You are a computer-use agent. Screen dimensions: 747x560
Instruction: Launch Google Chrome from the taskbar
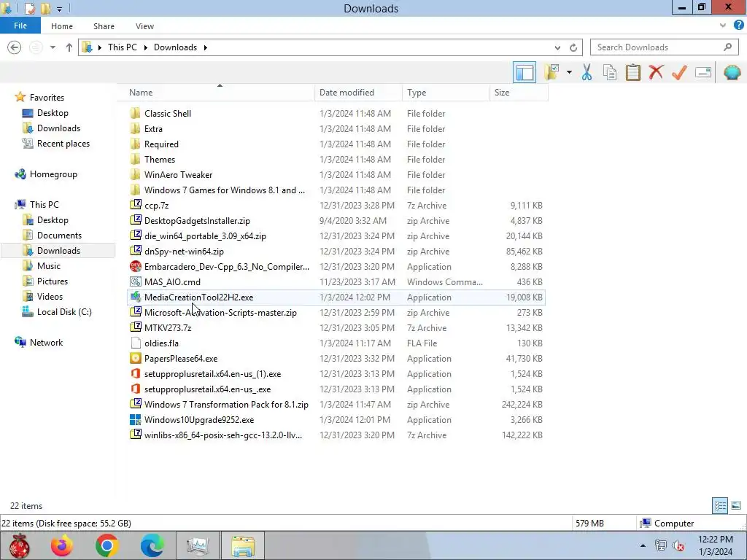point(107,545)
